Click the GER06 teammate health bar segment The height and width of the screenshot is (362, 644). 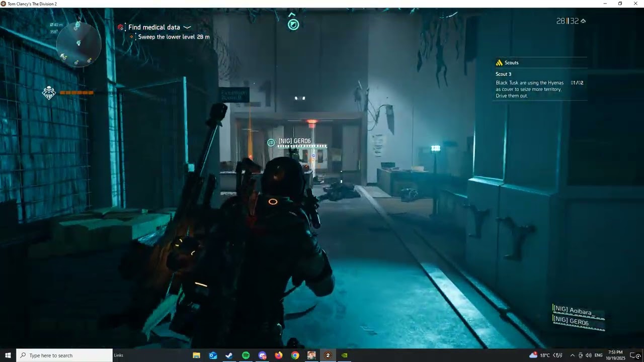302,146
